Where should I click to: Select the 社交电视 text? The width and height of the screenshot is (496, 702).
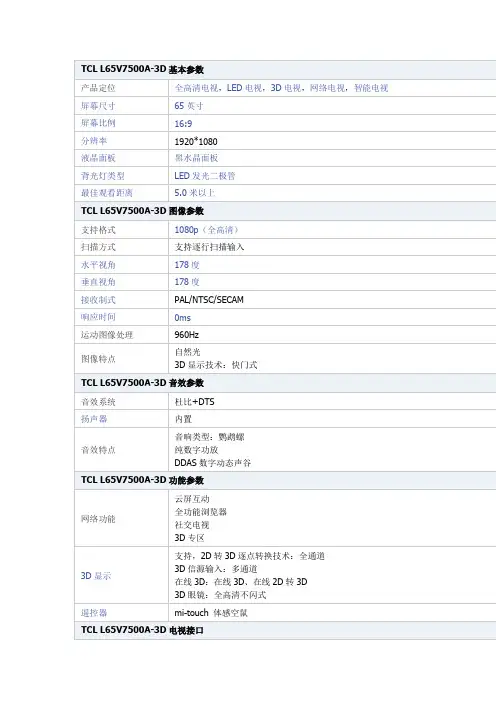(192, 525)
